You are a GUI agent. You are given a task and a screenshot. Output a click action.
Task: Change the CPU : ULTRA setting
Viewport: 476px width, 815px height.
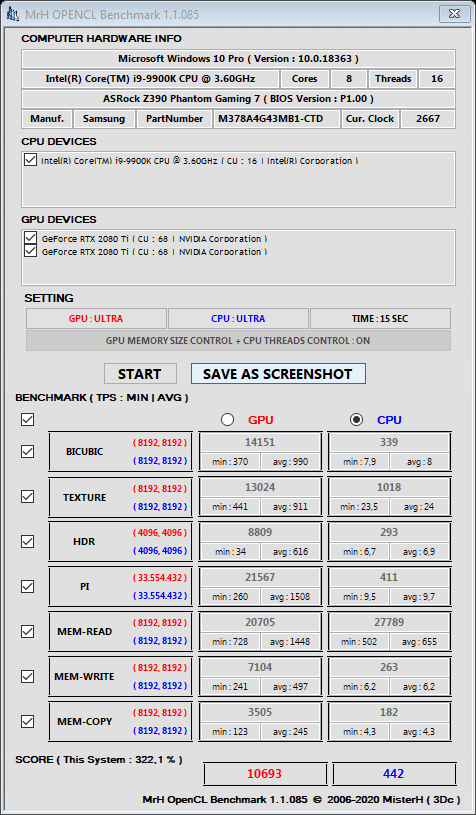coord(238,319)
